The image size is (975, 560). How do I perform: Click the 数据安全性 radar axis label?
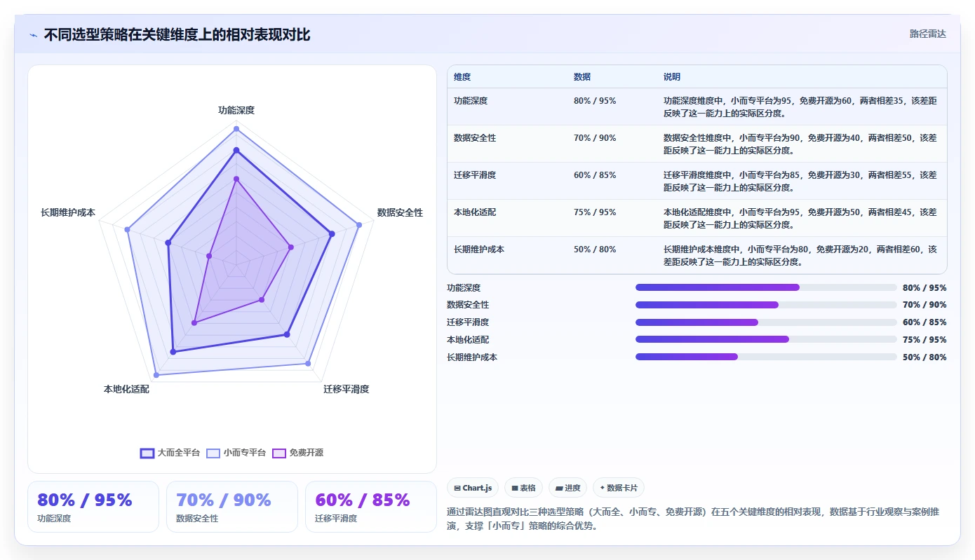click(400, 213)
